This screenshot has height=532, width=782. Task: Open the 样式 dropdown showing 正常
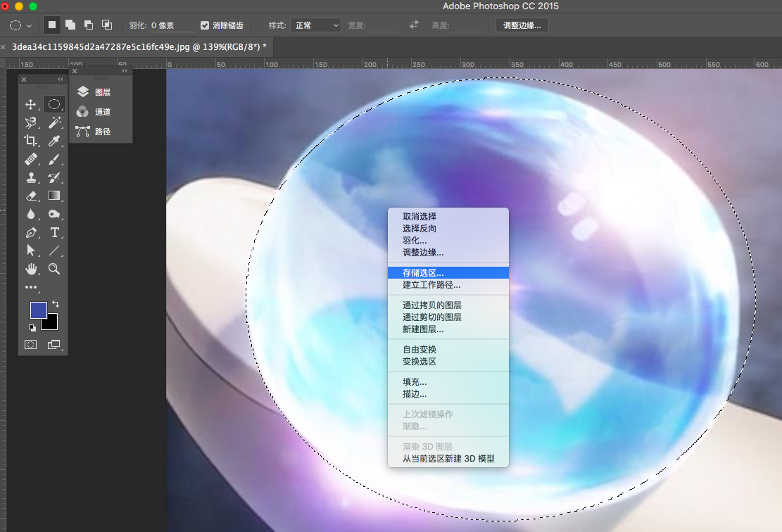click(x=315, y=25)
